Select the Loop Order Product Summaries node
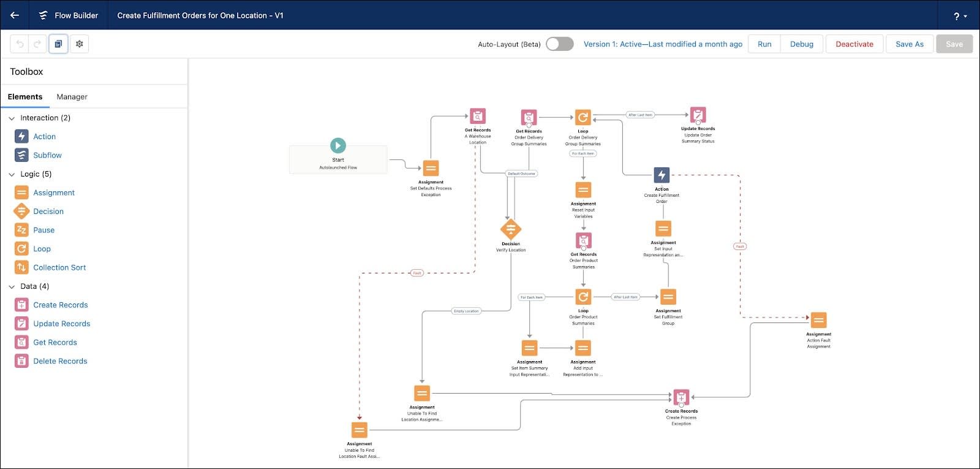The image size is (980, 469). [583, 297]
